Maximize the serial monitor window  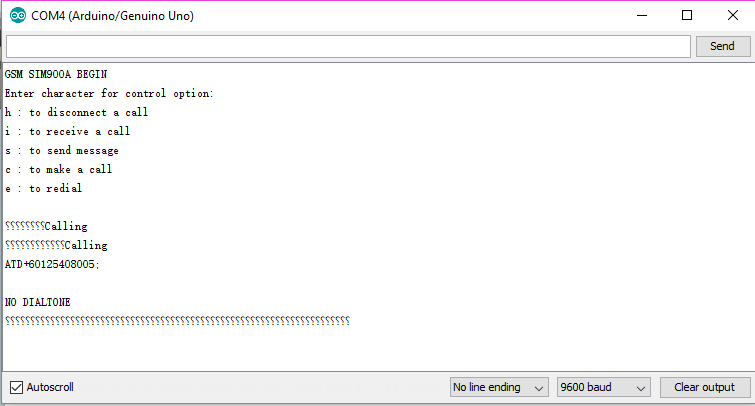pos(687,15)
